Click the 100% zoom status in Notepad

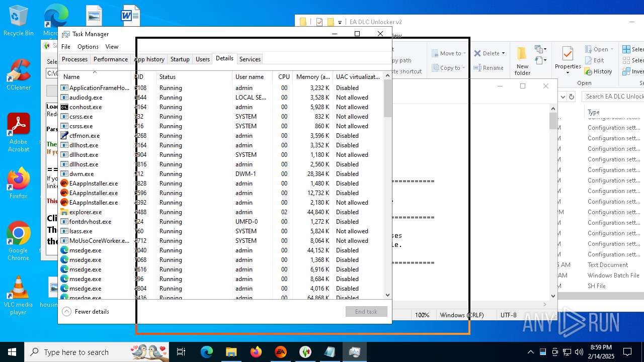coord(422,315)
